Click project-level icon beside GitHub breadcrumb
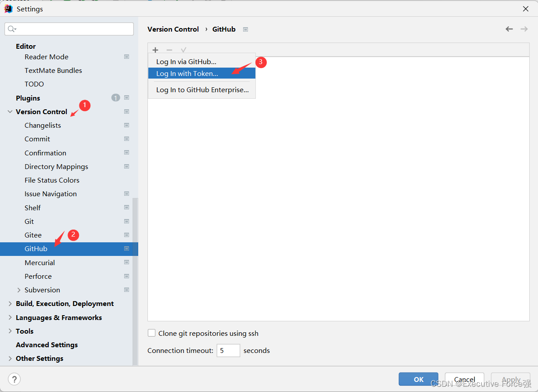The image size is (538, 392). [246, 29]
